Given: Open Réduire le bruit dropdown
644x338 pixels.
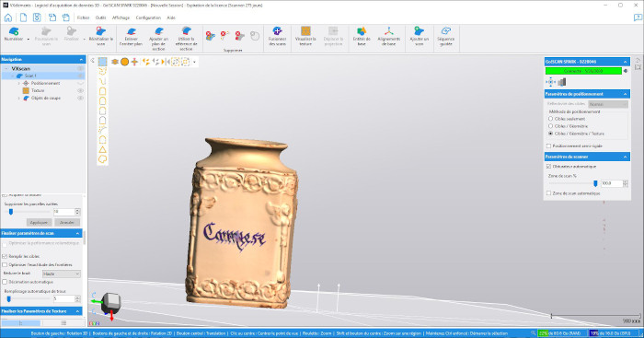Looking at the screenshot, I should pyautogui.click(x=62, y=274).
